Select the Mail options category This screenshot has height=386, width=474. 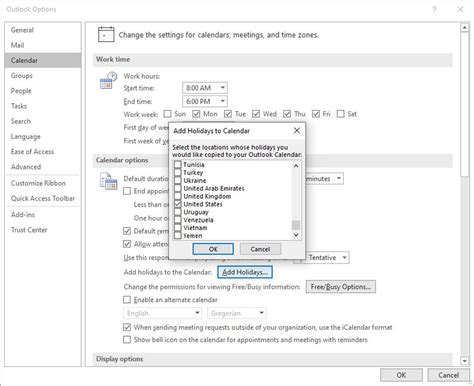(43, 45)
